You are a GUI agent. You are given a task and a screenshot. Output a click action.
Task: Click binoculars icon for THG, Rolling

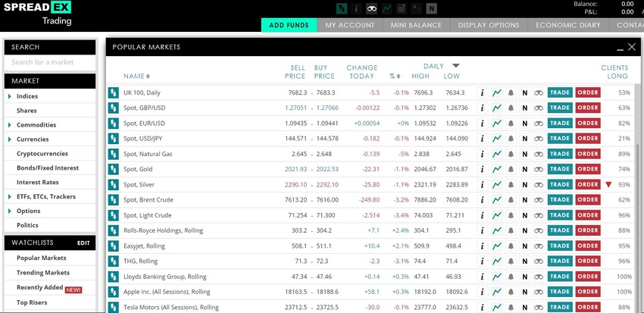(x=539, y=261)
